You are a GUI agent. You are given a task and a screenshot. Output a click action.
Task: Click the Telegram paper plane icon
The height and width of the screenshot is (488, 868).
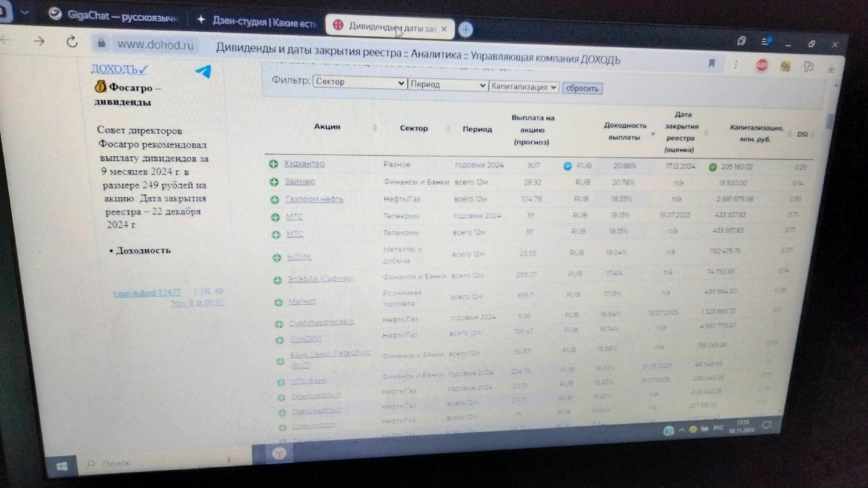click(x=203, y=72)
